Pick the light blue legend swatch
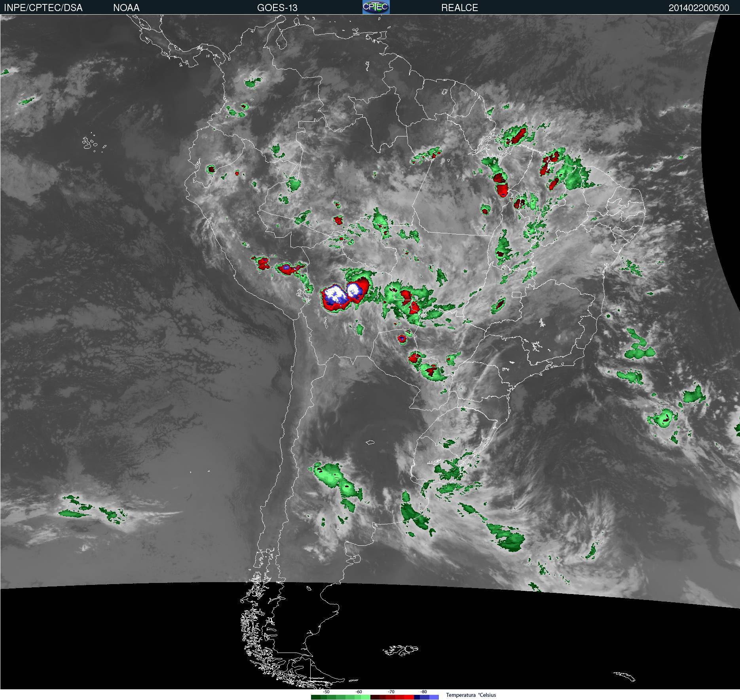 434,697
